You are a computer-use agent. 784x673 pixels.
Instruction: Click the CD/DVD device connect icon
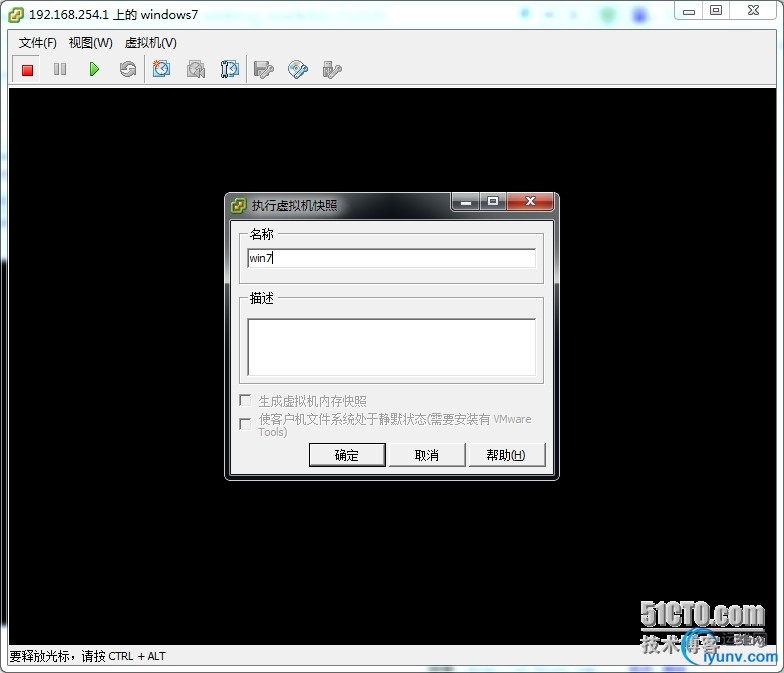pos(298,70)
